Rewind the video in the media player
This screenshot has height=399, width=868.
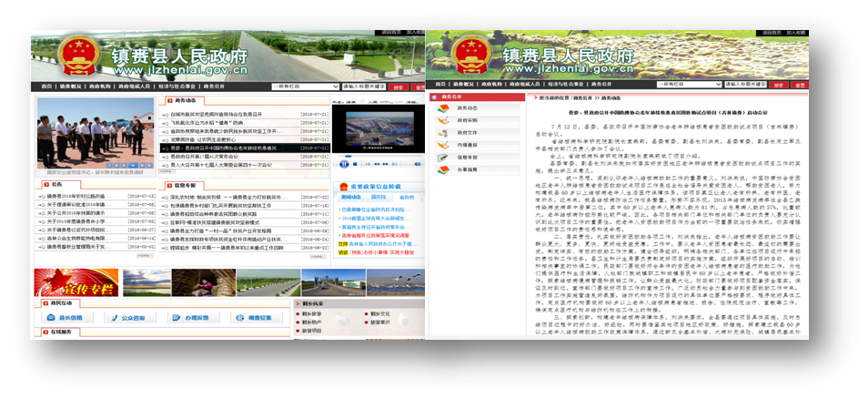pos(377,164)
